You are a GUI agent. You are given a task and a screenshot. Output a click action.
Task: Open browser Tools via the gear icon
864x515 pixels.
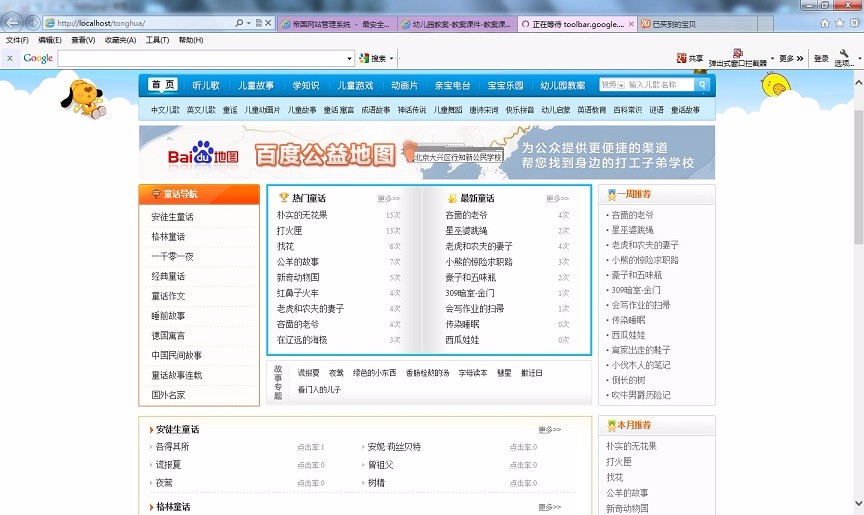[x=855, y=23]
